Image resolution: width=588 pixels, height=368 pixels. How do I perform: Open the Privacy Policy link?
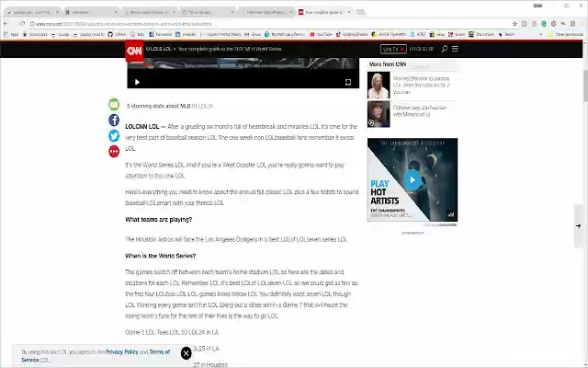point(122,351)
